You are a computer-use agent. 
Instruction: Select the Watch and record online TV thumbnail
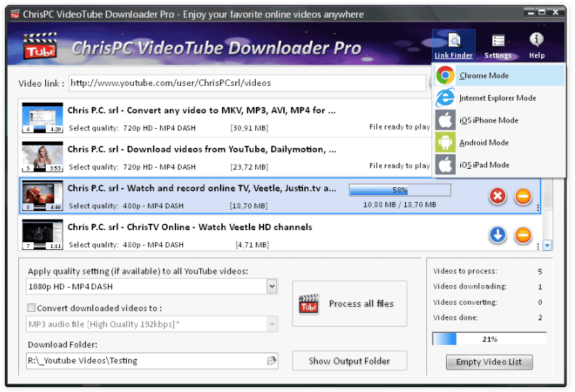click(x=42, y=196)
